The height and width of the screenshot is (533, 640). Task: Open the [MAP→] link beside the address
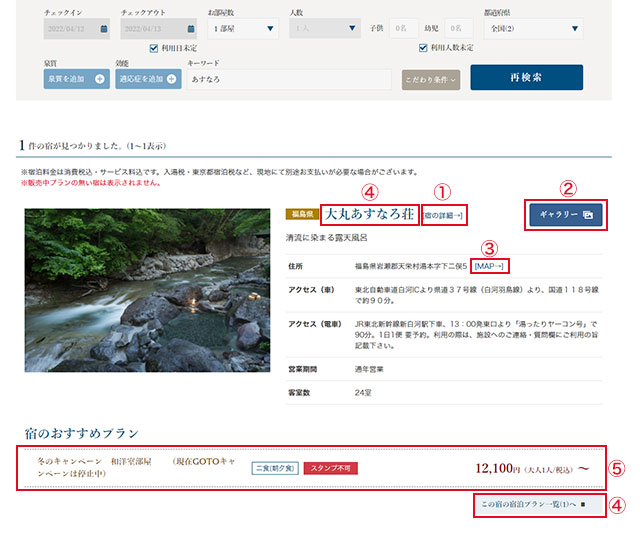coord(489,266)
